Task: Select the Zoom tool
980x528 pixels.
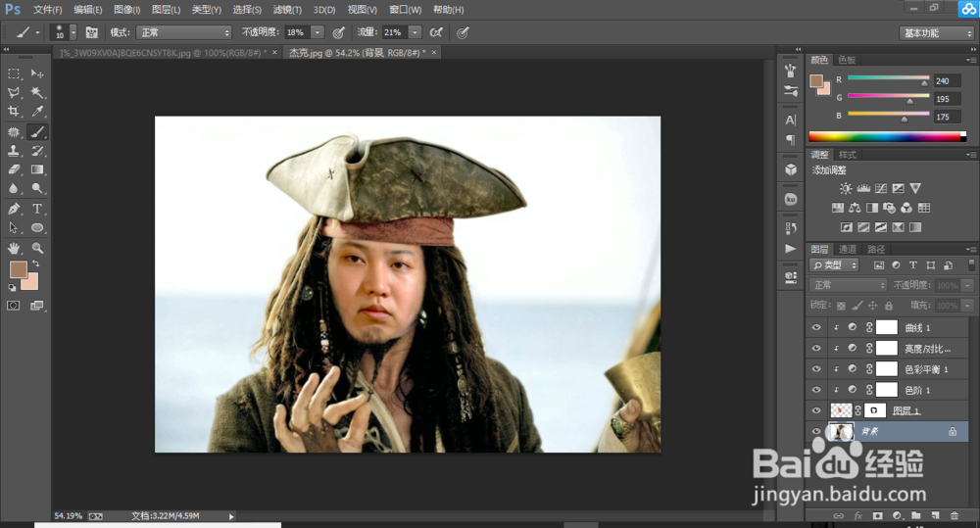Action: click(37, 248)
